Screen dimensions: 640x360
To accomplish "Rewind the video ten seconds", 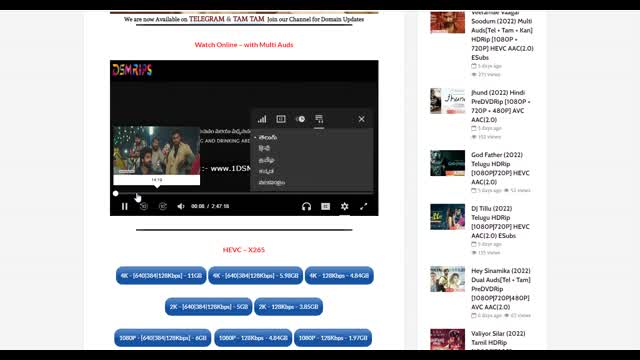I will 144,207.
